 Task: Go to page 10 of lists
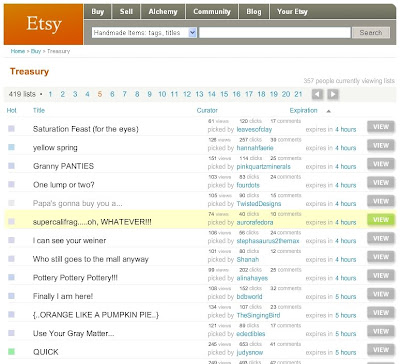(162, 94)
